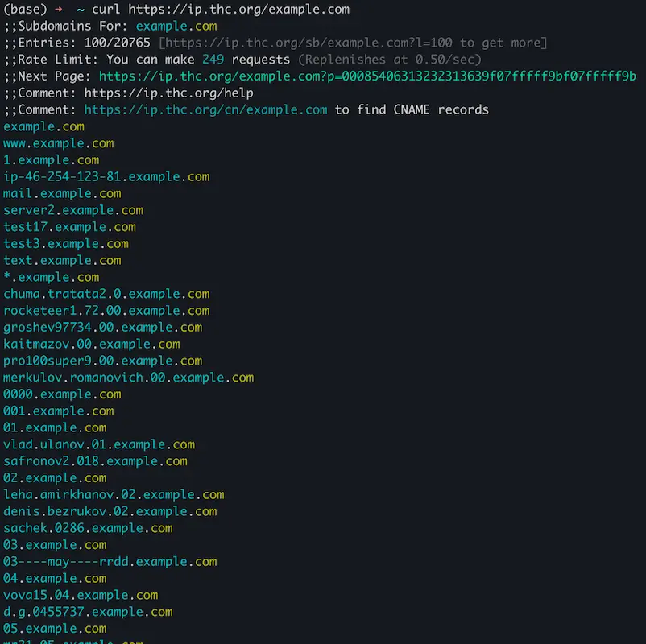Select the safronov2.018.example.com subdomain
This screenshot has width=646, height=644.
pos(95,461)
